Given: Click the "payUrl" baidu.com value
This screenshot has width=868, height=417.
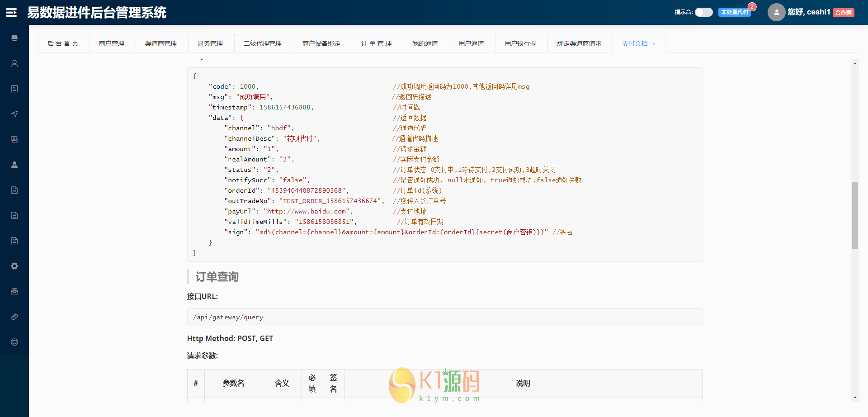Looking at the screenshot, I should [307, 211].
